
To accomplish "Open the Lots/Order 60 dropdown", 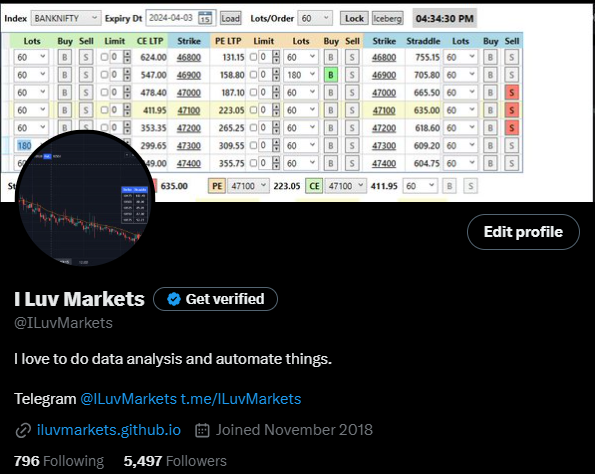I will (315, 18).
